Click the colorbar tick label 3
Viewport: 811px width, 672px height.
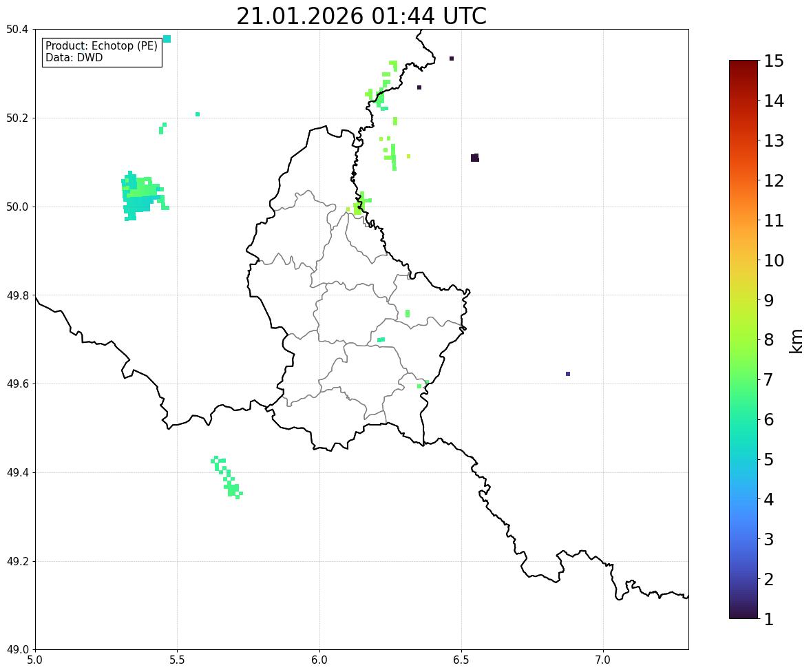click(x=769, y=539)
